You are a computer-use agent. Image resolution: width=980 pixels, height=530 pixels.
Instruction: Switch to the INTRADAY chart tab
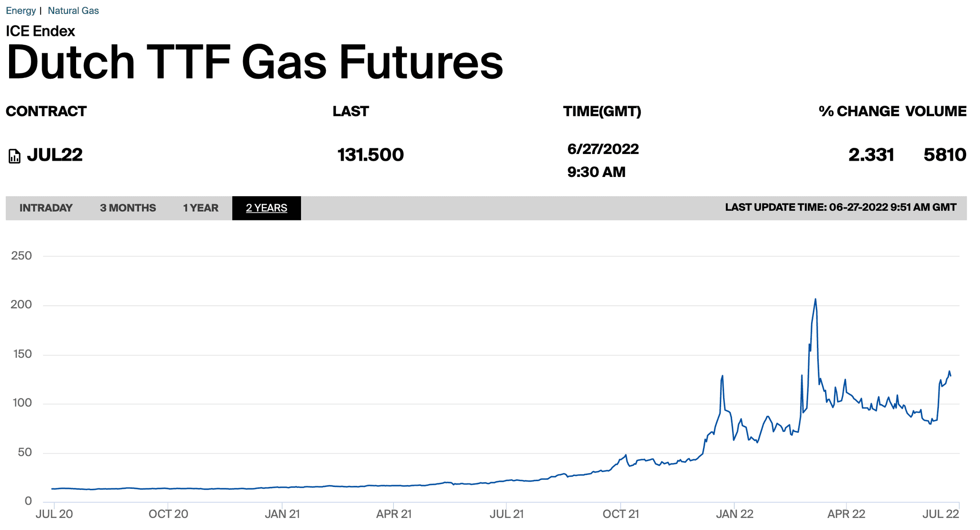tap(46, 208)
